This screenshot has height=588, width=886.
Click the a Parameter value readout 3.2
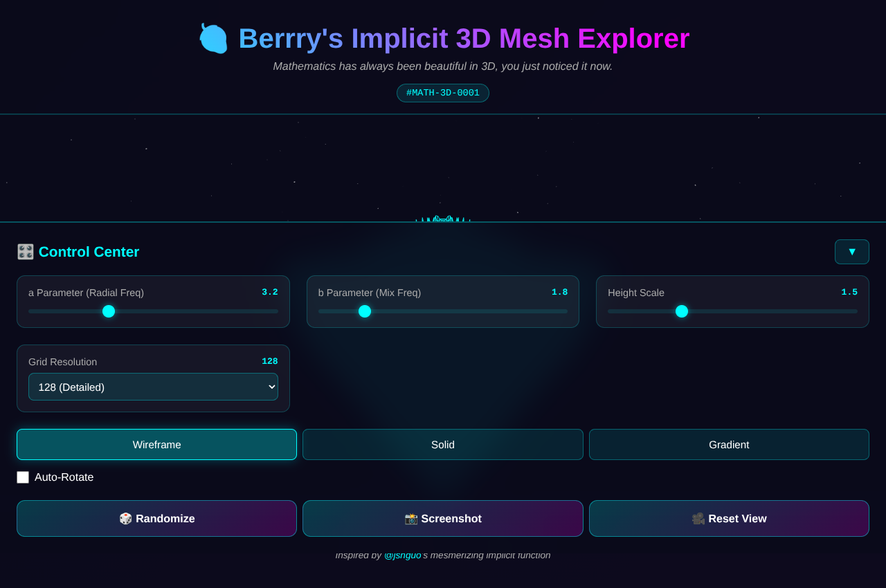[x=270, y=292]
